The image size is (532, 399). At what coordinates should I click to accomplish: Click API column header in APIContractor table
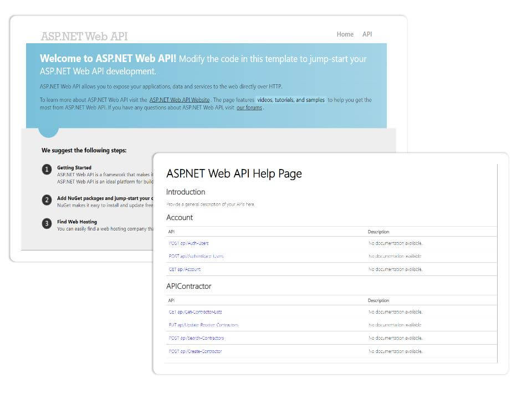click(171, 300)
